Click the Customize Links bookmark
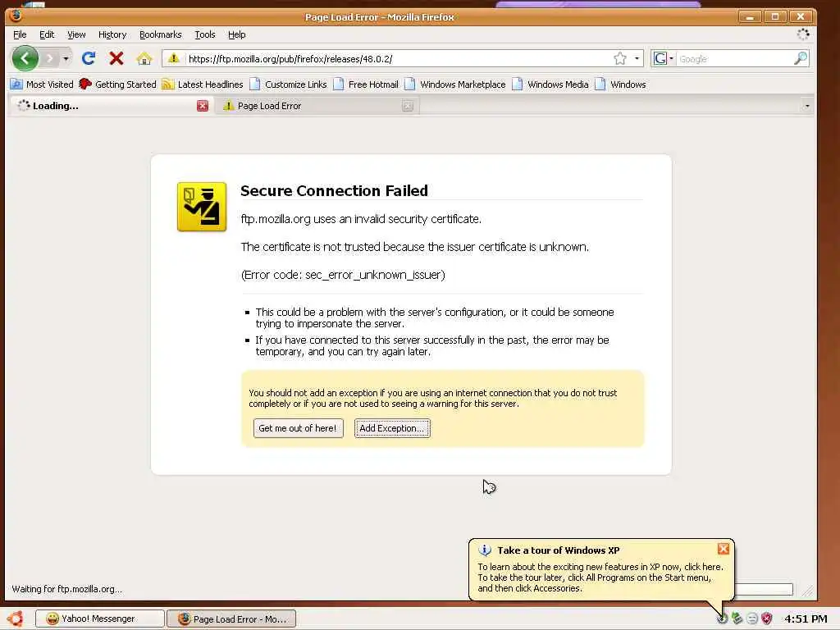This screenshot has width=840, height=630. pos(288,84)
